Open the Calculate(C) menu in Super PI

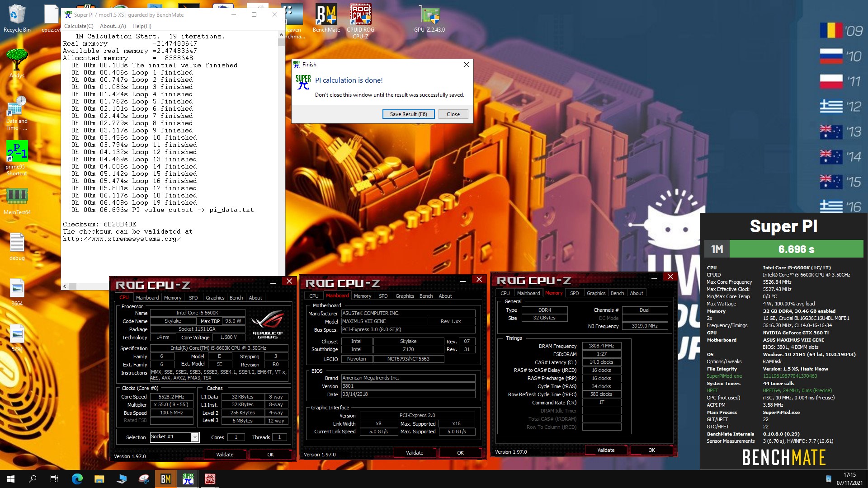79,26
